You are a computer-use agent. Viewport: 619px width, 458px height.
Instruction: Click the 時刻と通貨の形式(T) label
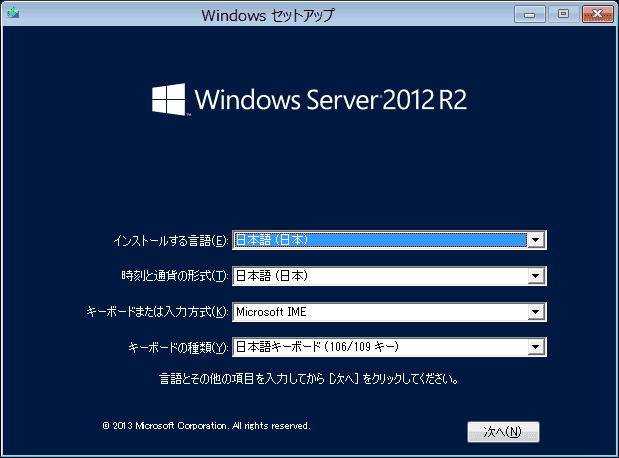point(175,276)
